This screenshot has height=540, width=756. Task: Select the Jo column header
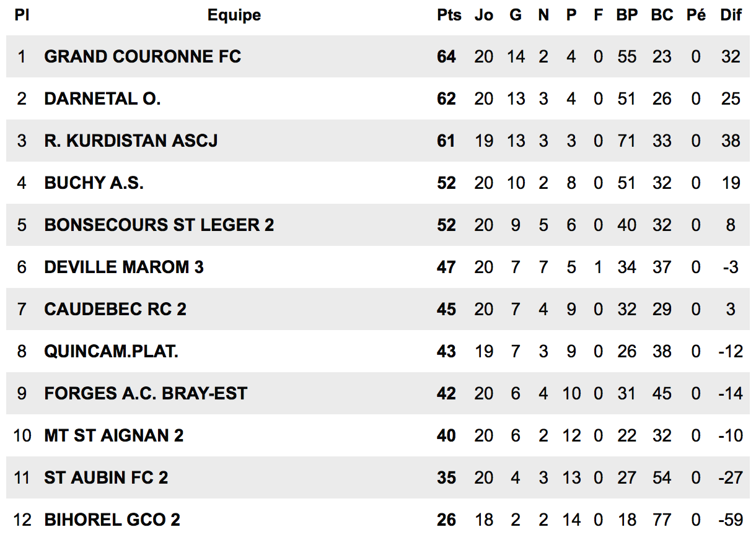tap(484, 15)
